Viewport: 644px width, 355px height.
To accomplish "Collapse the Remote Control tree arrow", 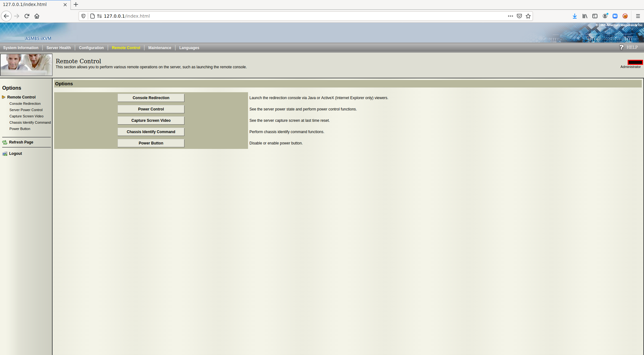I will tap(4, 97).
